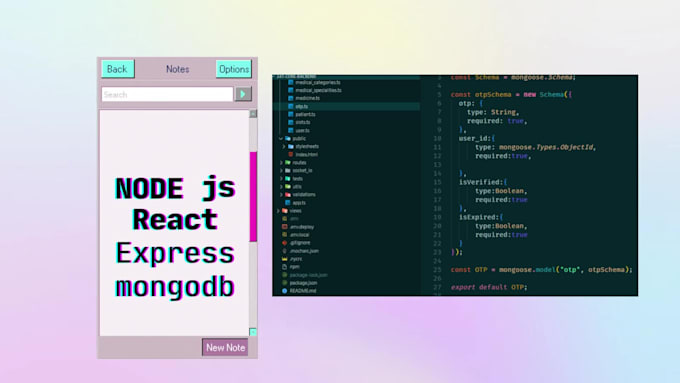Image resolution: width=680 pixels, height=383 pixels.
Task: Collapse the public folder
Action: pyautogui.click(x=281, y=139)
